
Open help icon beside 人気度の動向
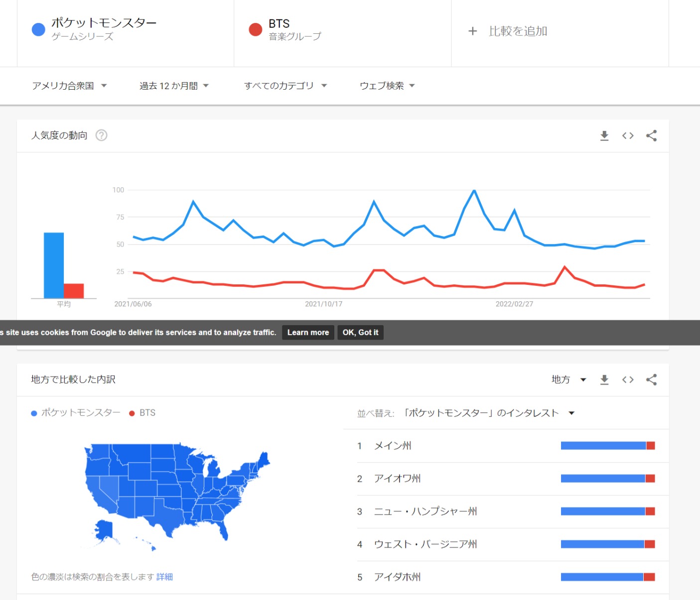101,135
